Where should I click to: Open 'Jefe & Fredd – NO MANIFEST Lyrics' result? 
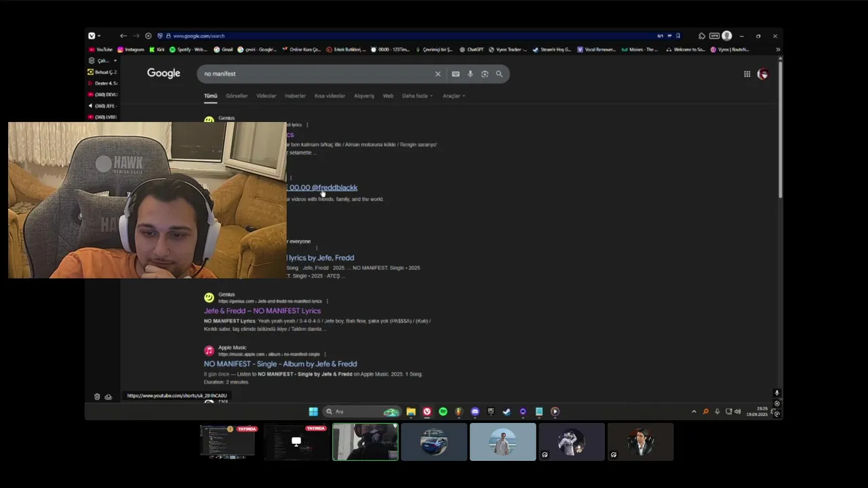click(262, 310)
